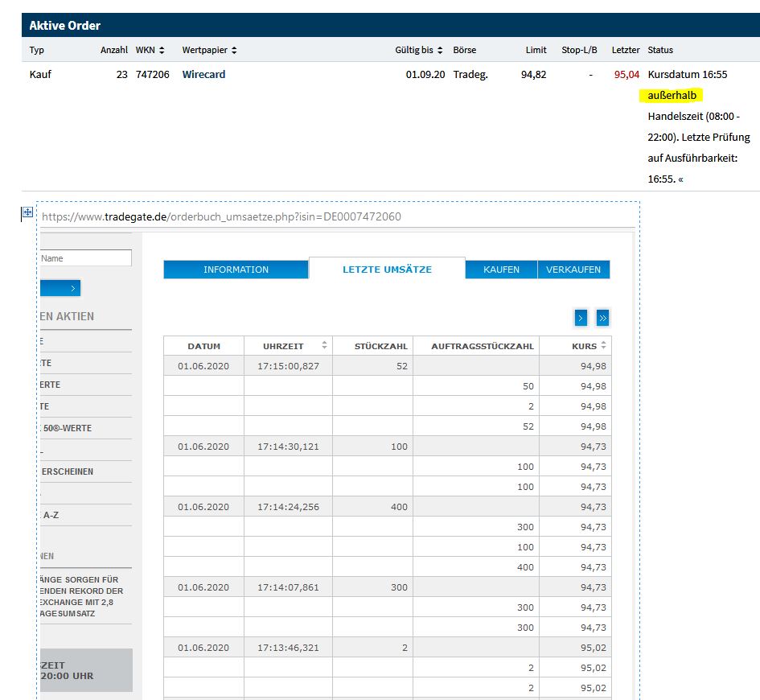Viewport: 760px width, 700px height.
Task: Switch to LETZTE UMSÄTZE tab
Action: click(387, 269)
